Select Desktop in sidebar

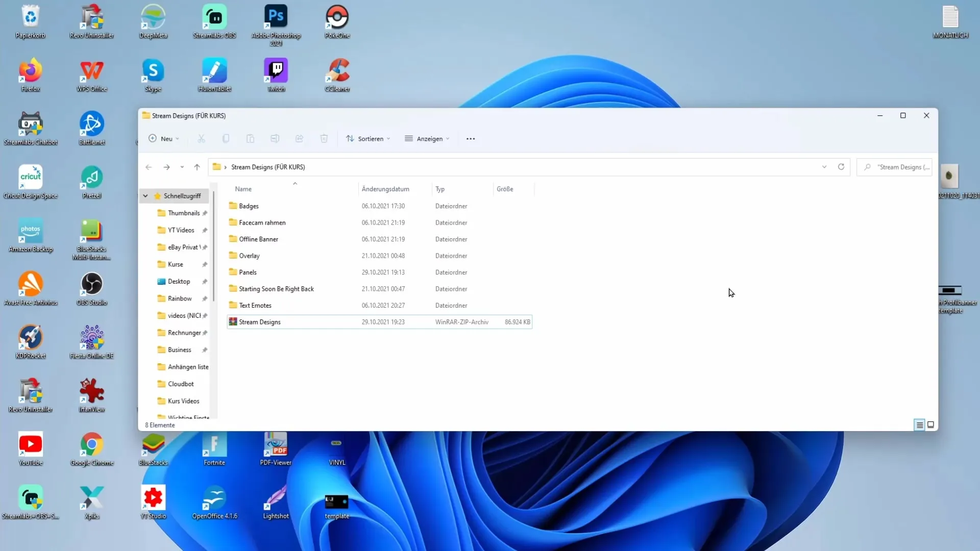point(178,282)
